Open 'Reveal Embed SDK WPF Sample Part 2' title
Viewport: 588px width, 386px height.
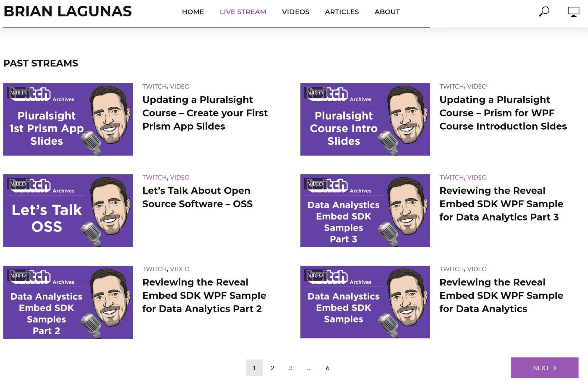pos(204,295)
